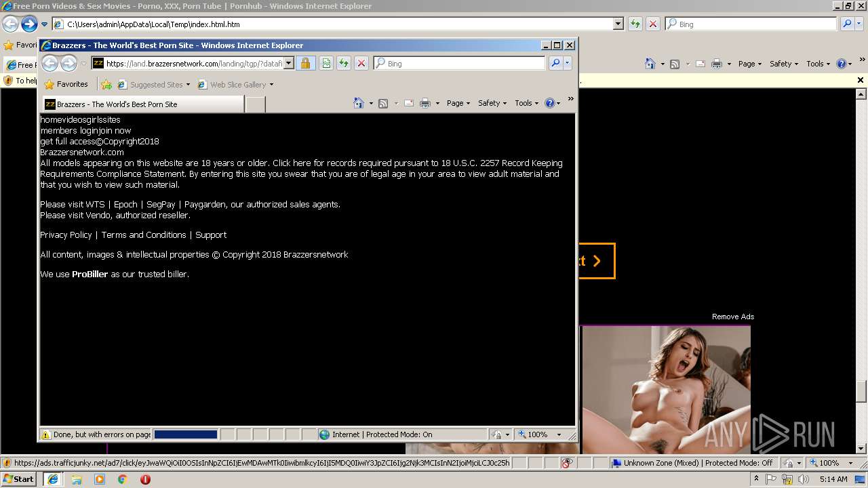Print from the popup window command bar

click(425, 103)
